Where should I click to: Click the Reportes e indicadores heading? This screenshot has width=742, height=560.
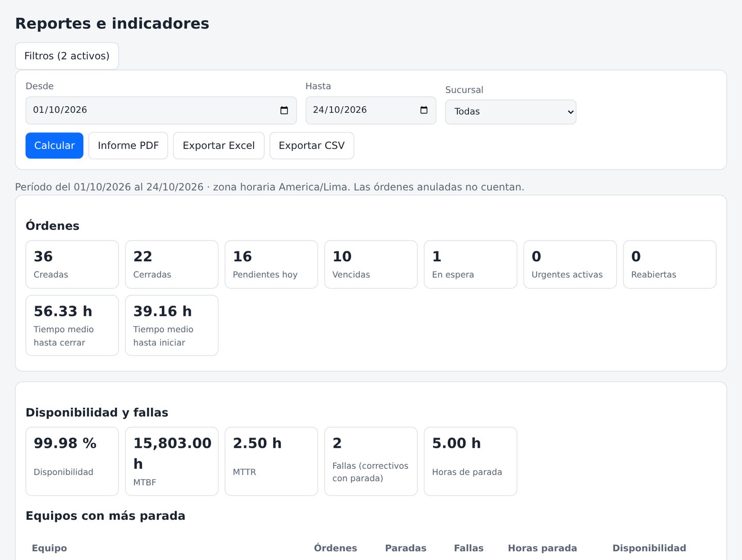(x=112, y=24)
